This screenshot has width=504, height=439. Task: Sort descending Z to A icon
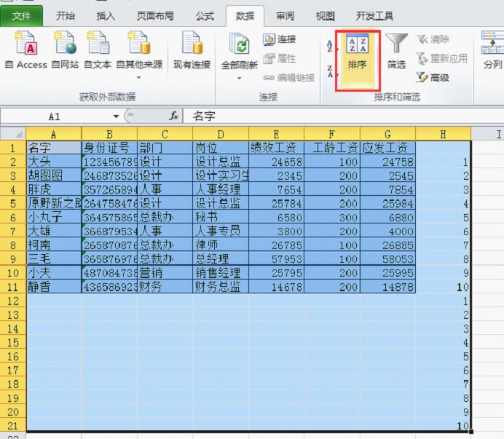pos(330,71)
